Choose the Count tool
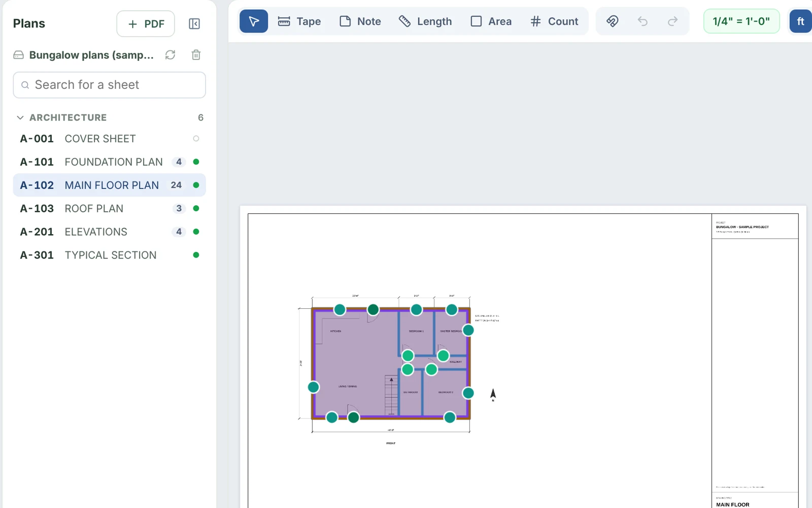Viewport: 812px width, 508px height. point(554,21)
